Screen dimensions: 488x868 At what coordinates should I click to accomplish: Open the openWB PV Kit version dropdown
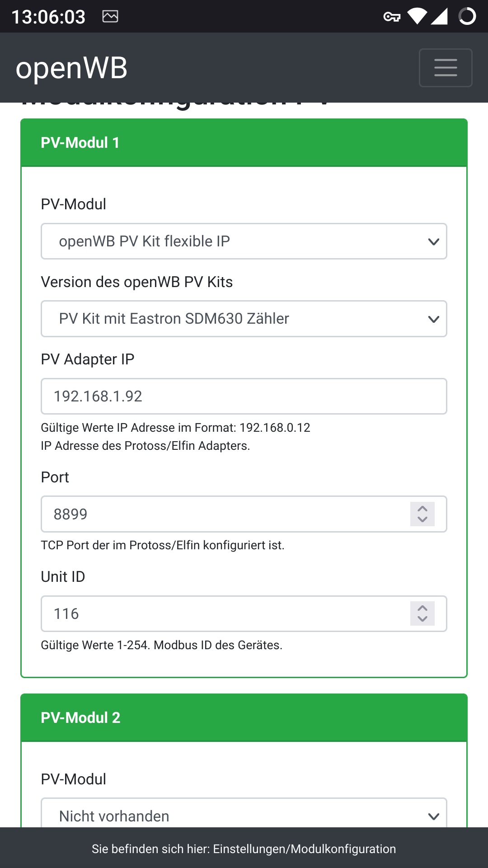[x=244, y=319]
